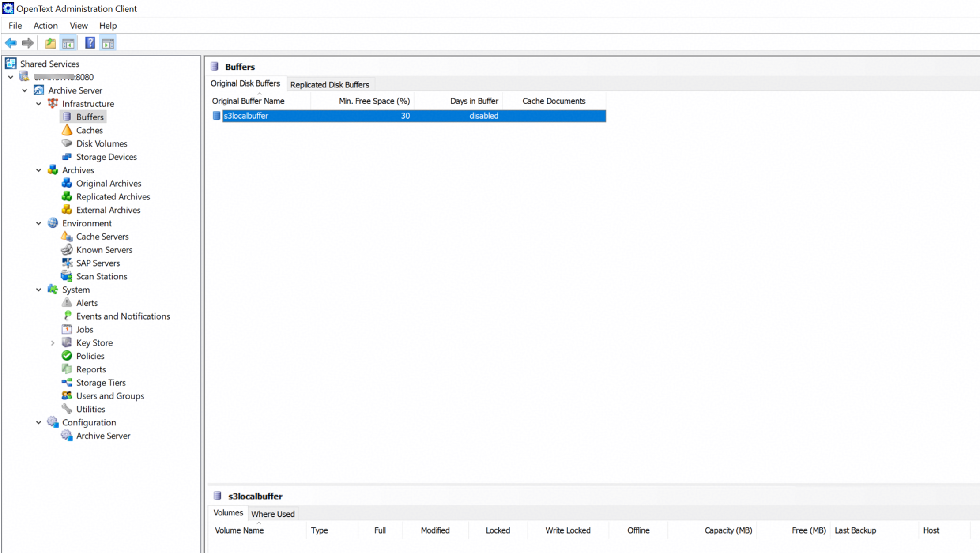Click the Reports icon
Image resolution: width=980 pixels, height=553 pixels.
(x=67, y=369)
